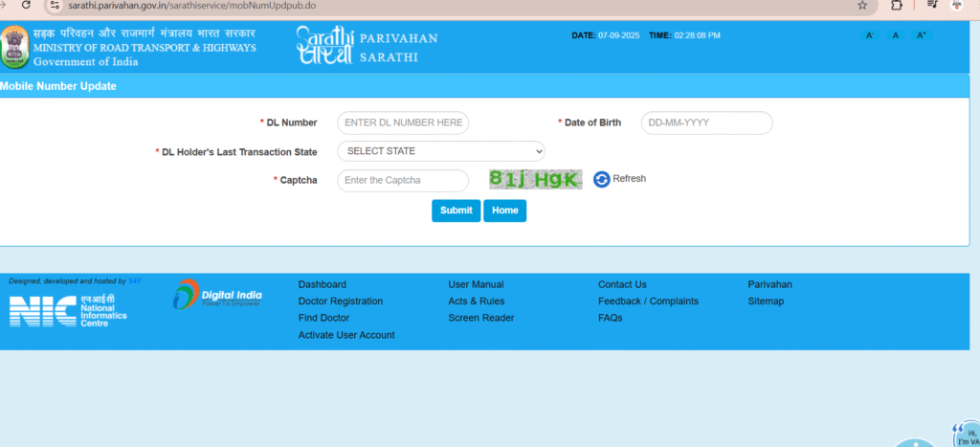Open the Dashboard footer link

[x=322, y=284]
